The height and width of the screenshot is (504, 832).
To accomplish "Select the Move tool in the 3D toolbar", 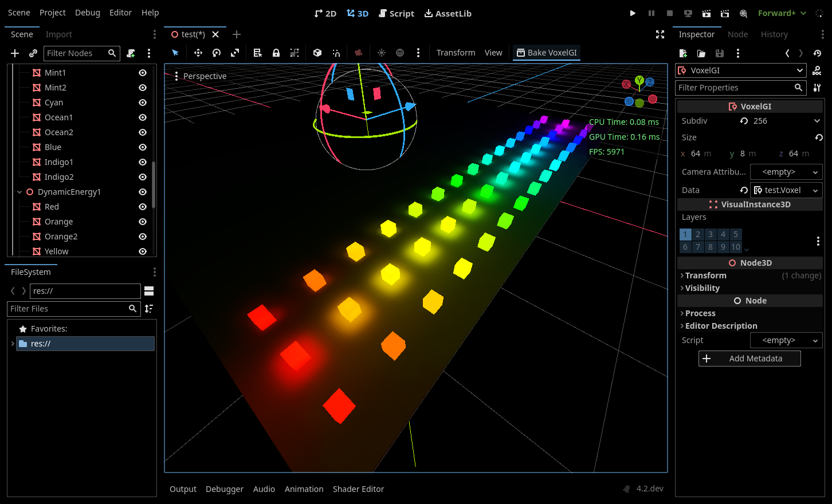I will click(198, 53).
